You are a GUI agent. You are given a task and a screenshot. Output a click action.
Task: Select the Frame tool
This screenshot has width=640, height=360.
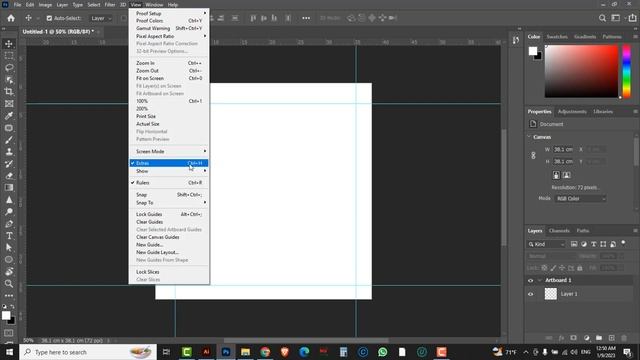tap(9, 104)
